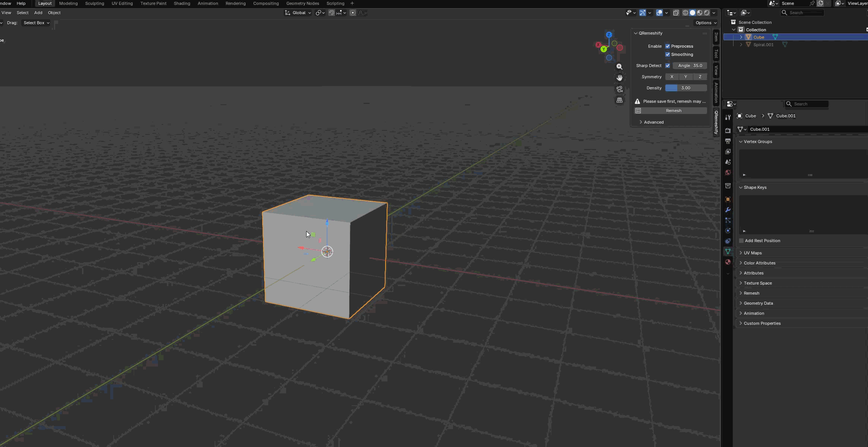Switch to the Sculpting workspace tab

(x=94, y=3)
